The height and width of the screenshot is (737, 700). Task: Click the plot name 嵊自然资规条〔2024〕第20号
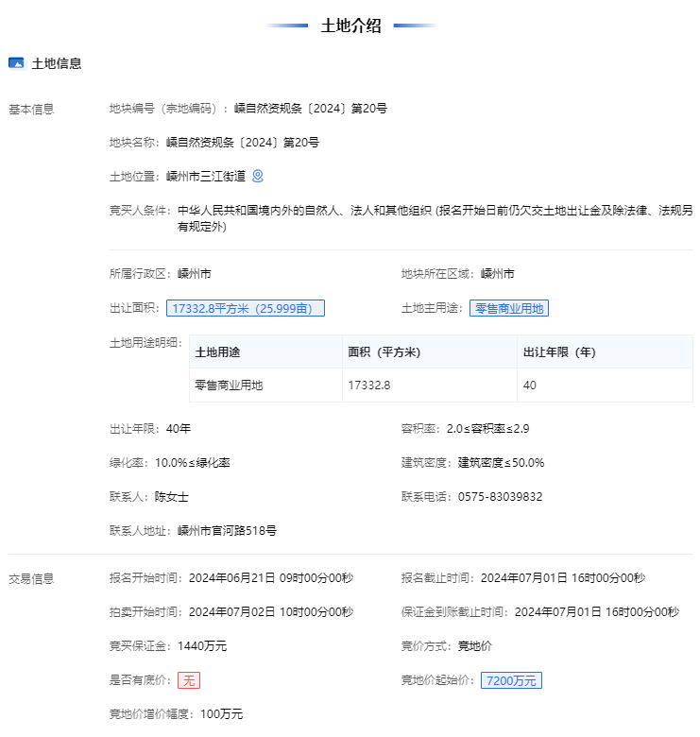pos(243,143)
